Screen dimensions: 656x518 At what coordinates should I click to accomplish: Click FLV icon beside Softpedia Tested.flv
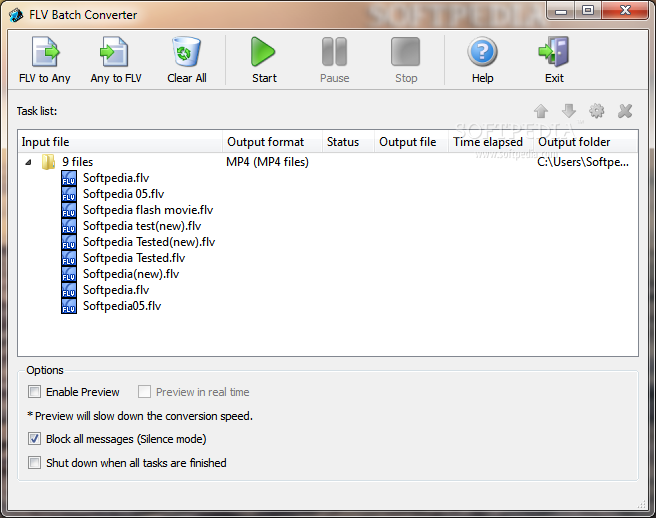click(69, 258)
